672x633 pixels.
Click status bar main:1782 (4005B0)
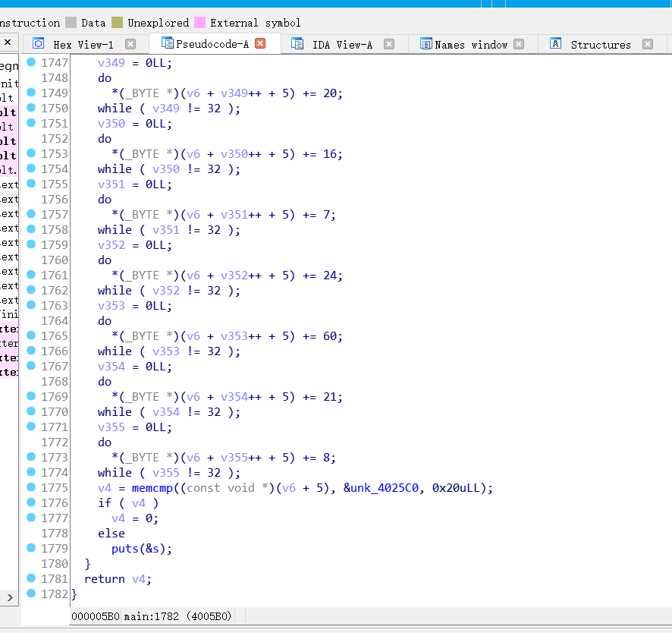pos(177,616)
